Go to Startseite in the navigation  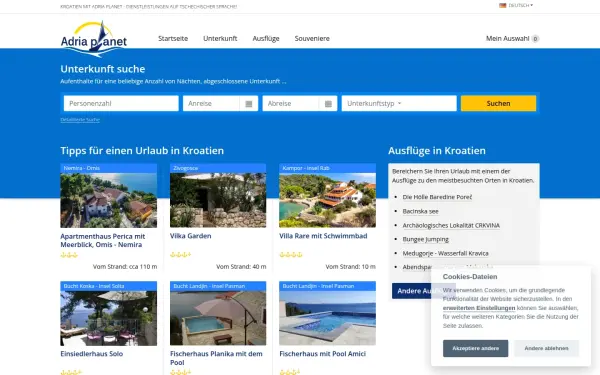173,38
